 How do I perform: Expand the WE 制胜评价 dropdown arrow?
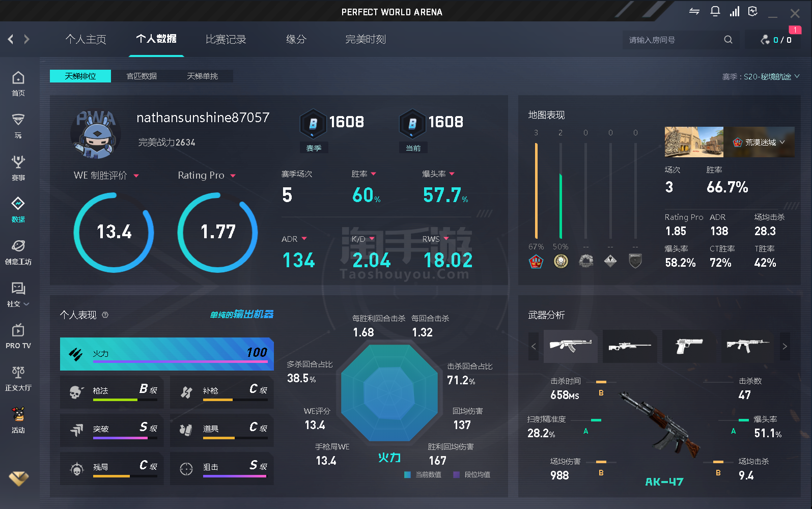click(x=136, y=176)
